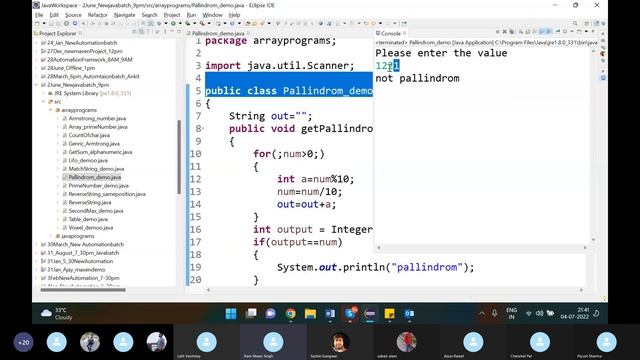Toggle Show Console When Standard Error Changes

pos(549,31)
